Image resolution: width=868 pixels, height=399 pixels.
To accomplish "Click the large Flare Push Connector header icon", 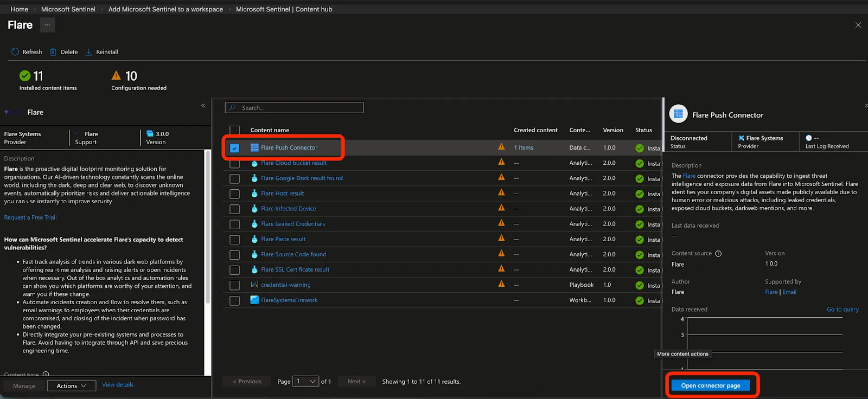I will coord(679,114).
